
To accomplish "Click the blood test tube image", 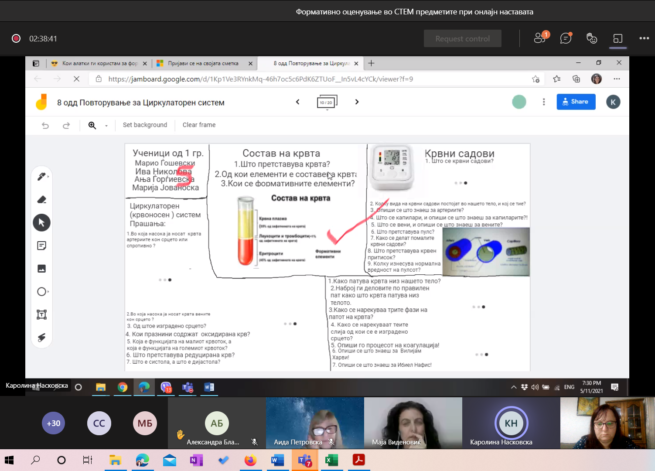I will [x=246, y=231].
